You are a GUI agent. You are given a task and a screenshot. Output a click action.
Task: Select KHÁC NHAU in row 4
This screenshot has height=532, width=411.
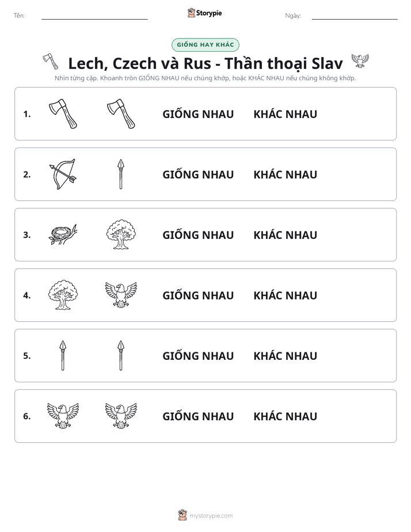[x=285, y=295]
